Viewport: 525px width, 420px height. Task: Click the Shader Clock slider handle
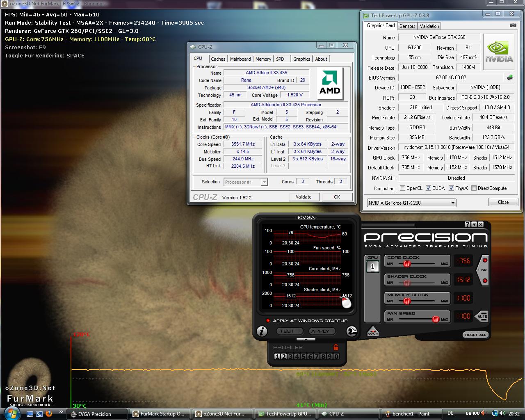click(407, 283)
